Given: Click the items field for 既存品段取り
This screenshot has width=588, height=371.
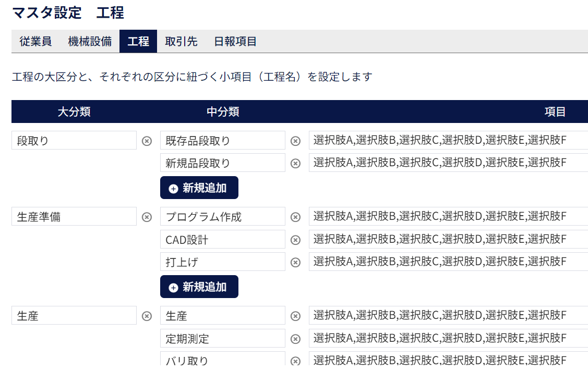Looking at the screenshot, I should click(x=448, y=140).
